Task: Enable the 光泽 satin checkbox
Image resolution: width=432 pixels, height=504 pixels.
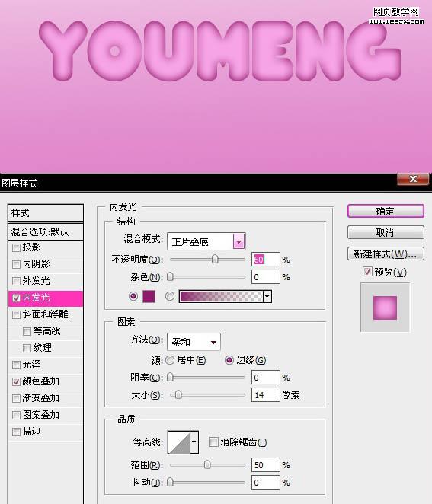Action: pos(16,365)
